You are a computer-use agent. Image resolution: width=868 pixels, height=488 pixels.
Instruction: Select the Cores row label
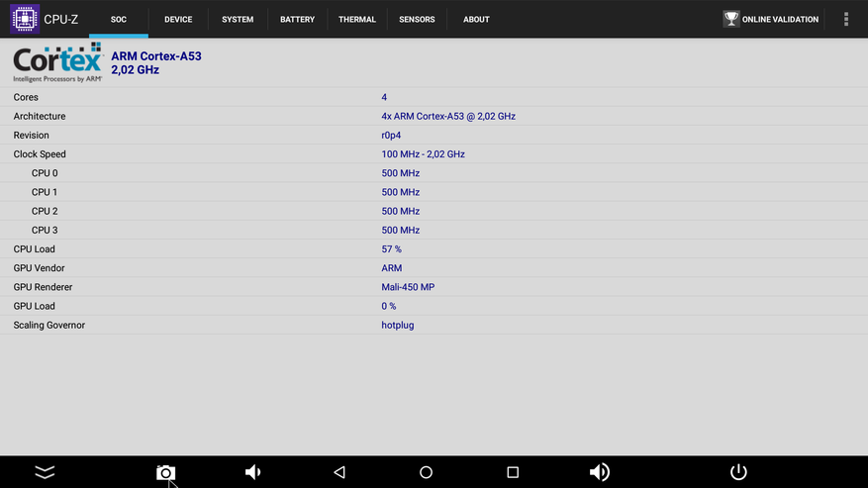tap(26, 97)
